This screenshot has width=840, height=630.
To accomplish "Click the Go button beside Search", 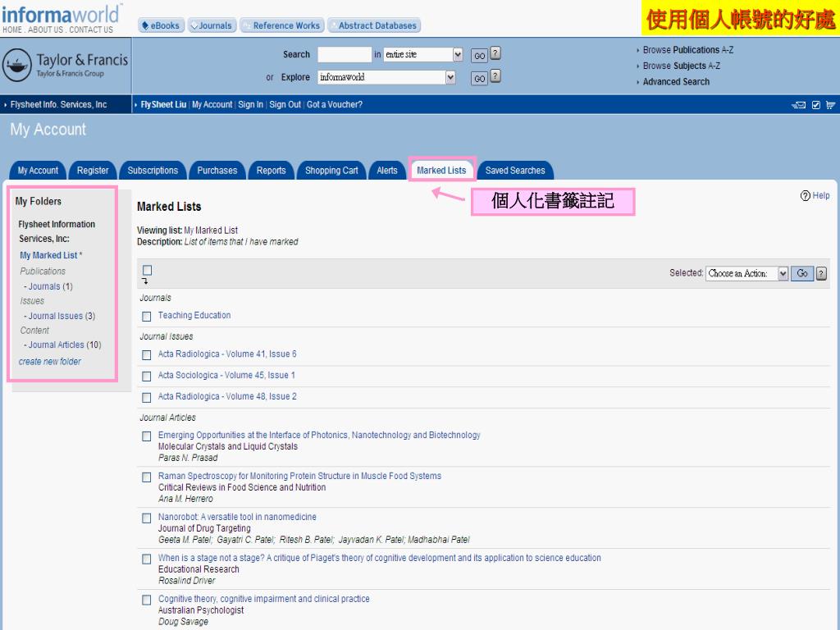I will tap(479, 56).
